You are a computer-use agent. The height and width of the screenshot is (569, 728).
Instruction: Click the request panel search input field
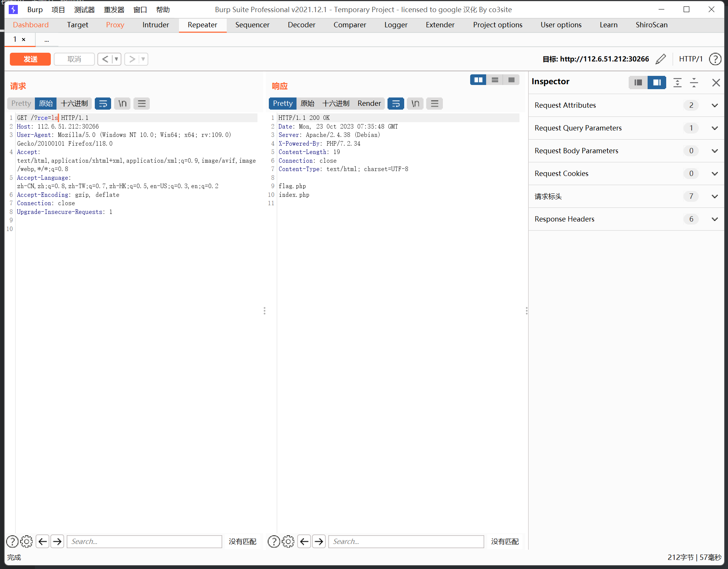tap(145, 541)
